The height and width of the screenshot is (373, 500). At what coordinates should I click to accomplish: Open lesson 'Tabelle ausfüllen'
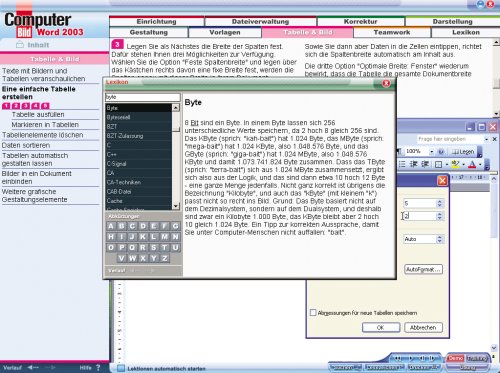click(x=38, y=115)
